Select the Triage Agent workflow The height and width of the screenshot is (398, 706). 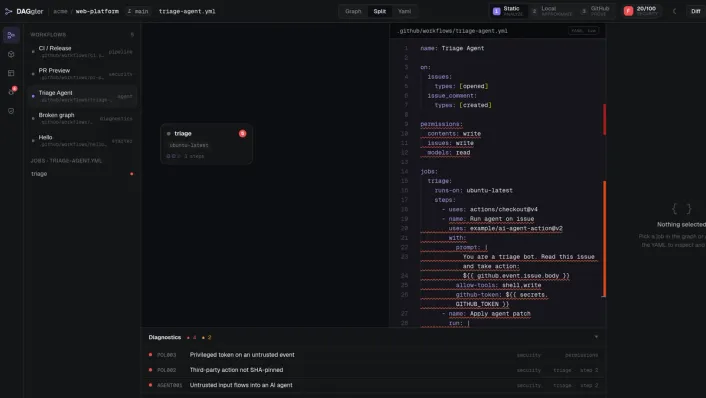(82, 96)
